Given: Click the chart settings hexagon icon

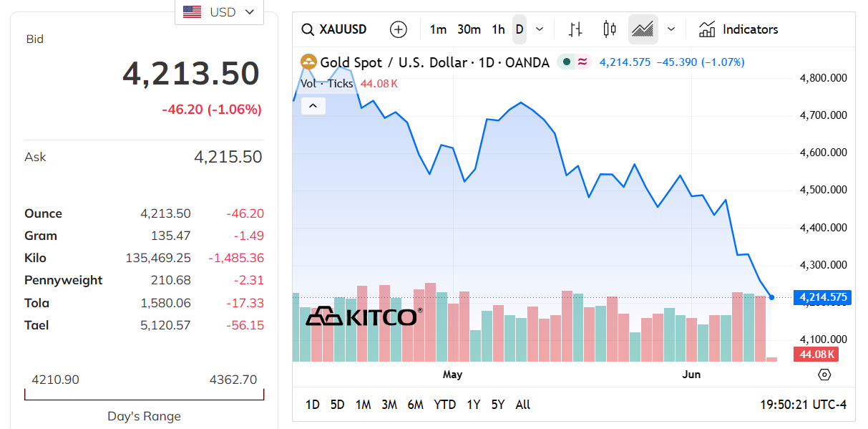Looking at the screenshot, I should coord(824,375).
